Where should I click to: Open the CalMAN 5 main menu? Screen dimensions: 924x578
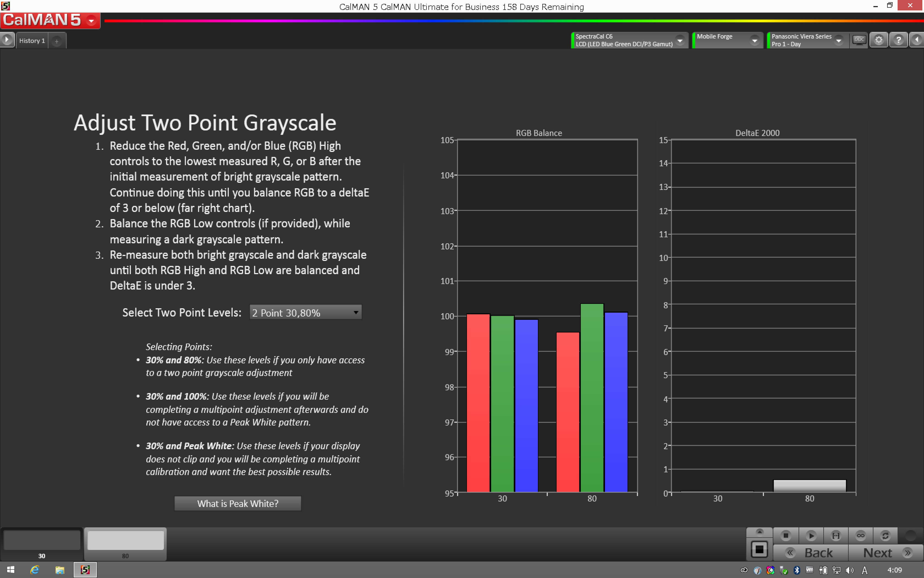[x=50, y=20]
